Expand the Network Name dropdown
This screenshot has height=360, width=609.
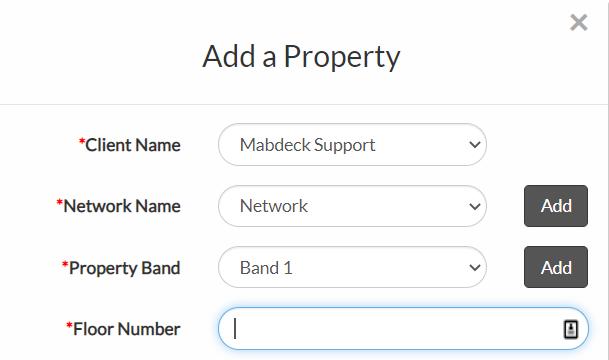click(352, 206)
